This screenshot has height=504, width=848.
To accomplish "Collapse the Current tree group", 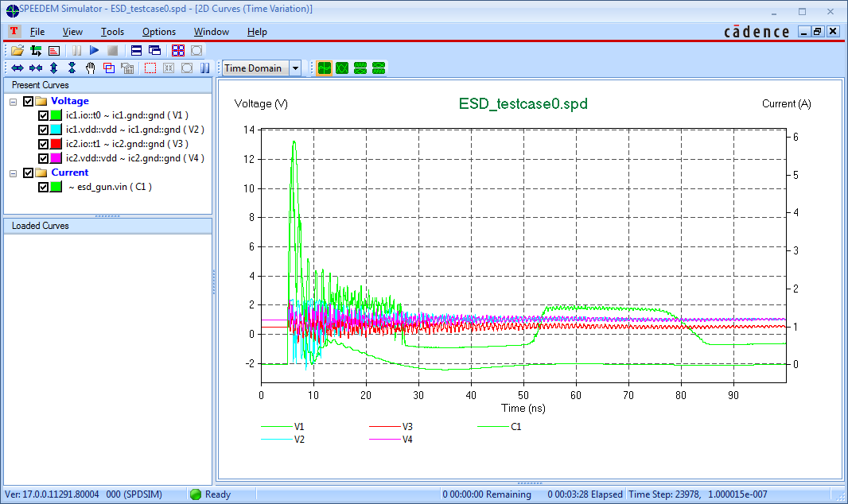I will tap(14, 173).
